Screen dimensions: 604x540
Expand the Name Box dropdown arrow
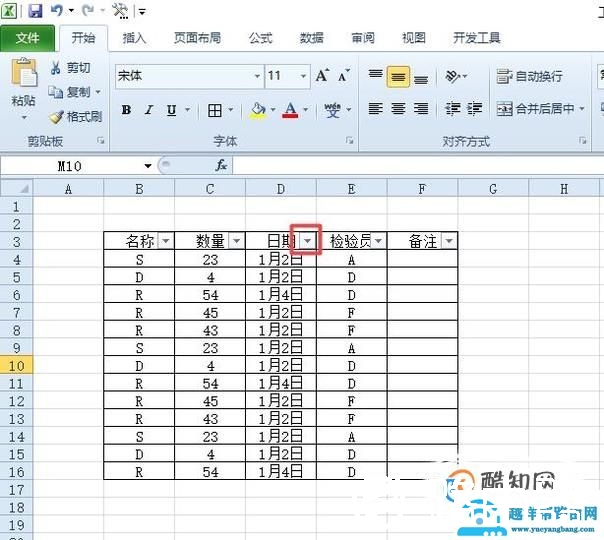click(x=148, y=166)
